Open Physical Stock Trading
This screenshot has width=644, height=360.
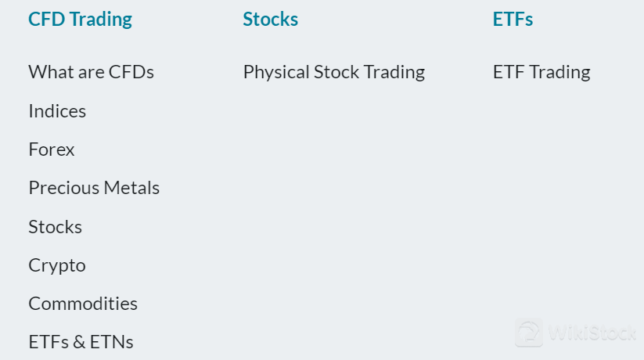pos(334,72)
